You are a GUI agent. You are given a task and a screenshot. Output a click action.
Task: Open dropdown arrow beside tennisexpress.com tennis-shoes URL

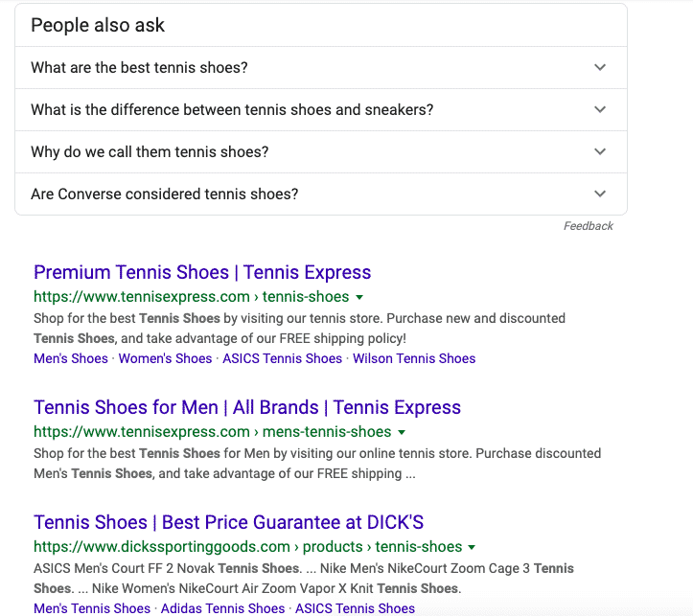tap(359, 298)
